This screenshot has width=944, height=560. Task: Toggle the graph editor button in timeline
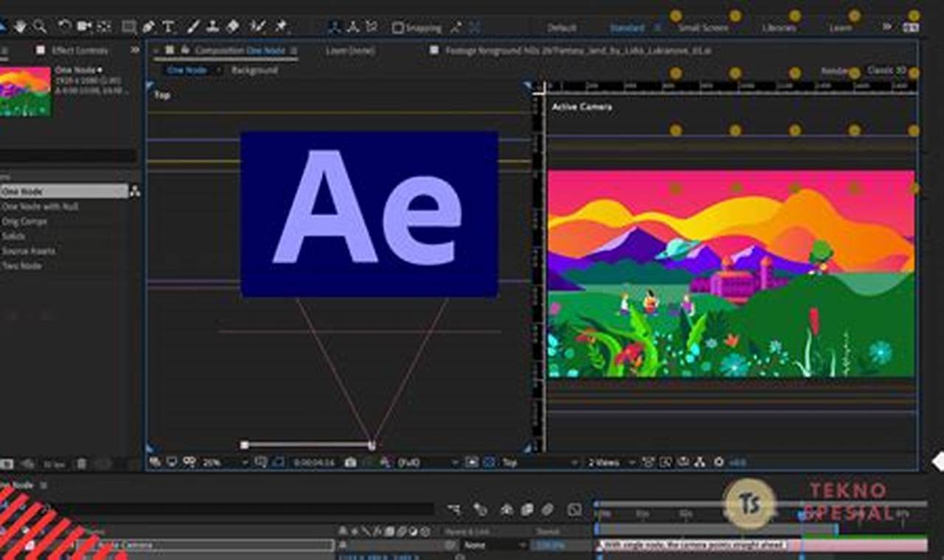575,510
